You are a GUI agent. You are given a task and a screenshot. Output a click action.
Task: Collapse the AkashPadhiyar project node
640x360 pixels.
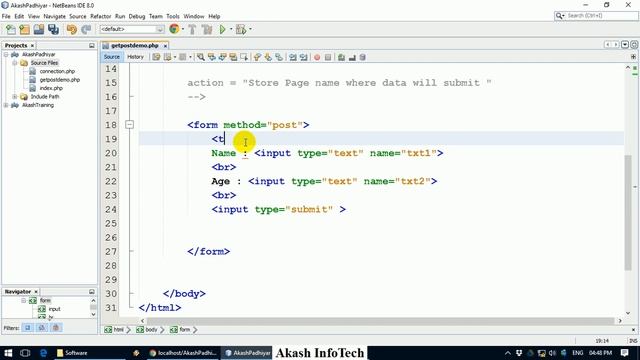[x=6, y=54]
